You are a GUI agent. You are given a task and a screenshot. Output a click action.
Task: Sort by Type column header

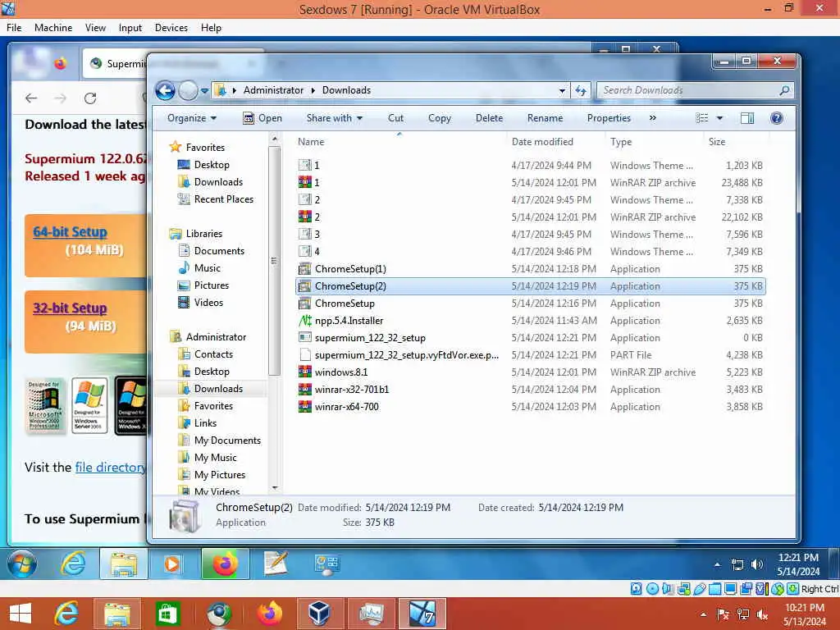(621, 142)
